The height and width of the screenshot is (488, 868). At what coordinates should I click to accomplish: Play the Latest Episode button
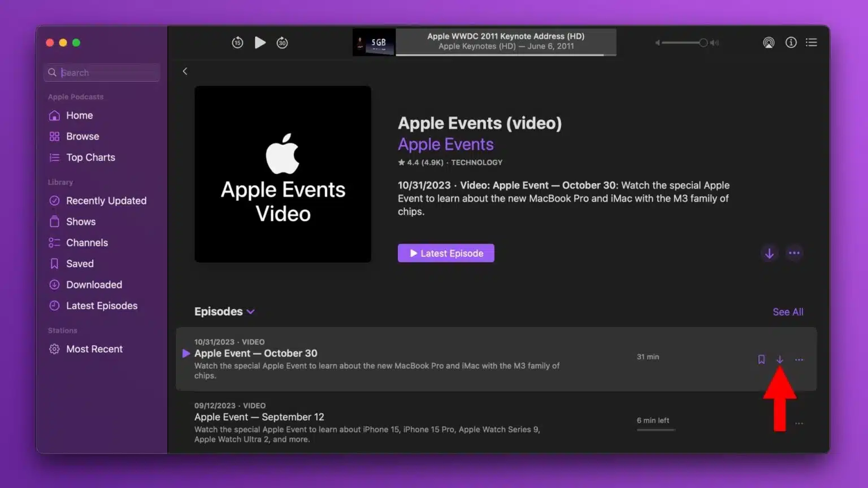(446, 253)
